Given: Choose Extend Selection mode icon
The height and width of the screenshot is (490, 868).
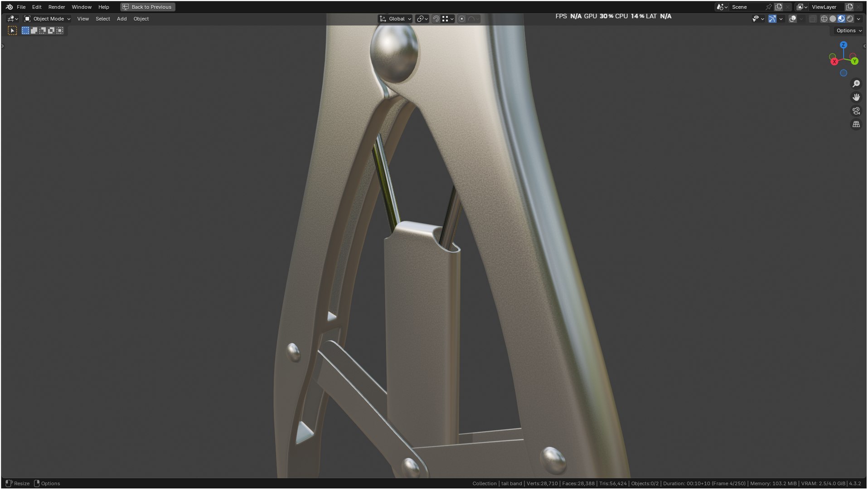Looking at the screenshot, I should tap(34, 30).
